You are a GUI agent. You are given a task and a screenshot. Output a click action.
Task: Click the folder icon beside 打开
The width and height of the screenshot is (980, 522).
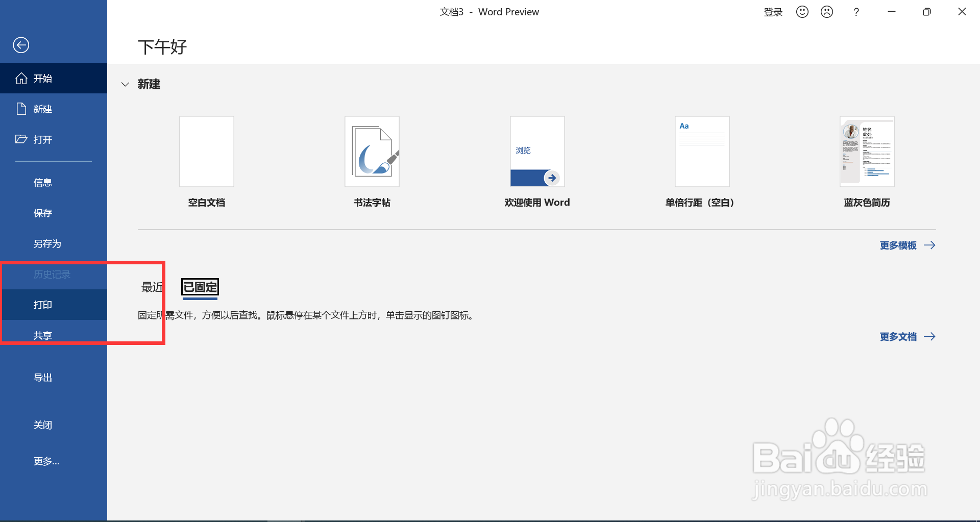point(21,139)
